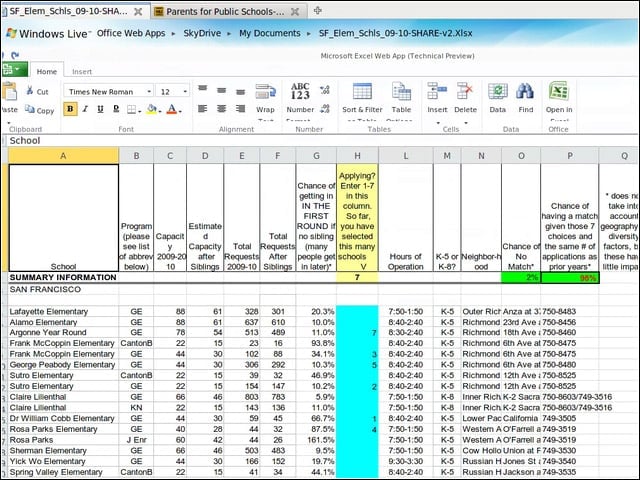The width and height of the screenshot is (640, 480).
Task: Click green Chance of No Match 2% cell
Action: point(521,278)
